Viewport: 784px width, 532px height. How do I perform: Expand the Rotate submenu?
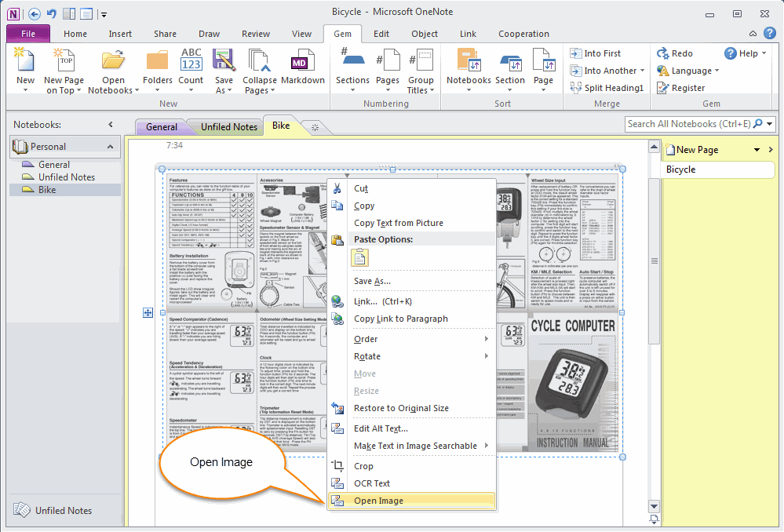pos(486,356)
